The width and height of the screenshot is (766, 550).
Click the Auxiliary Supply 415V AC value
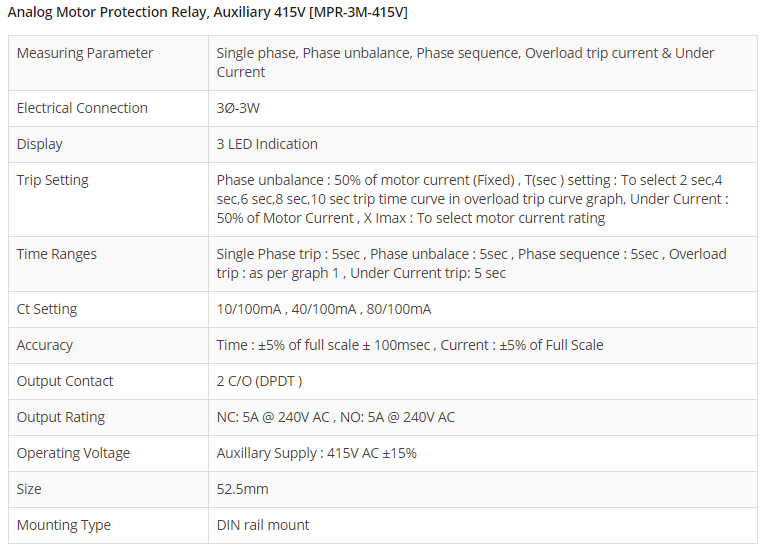coord(316,453)
